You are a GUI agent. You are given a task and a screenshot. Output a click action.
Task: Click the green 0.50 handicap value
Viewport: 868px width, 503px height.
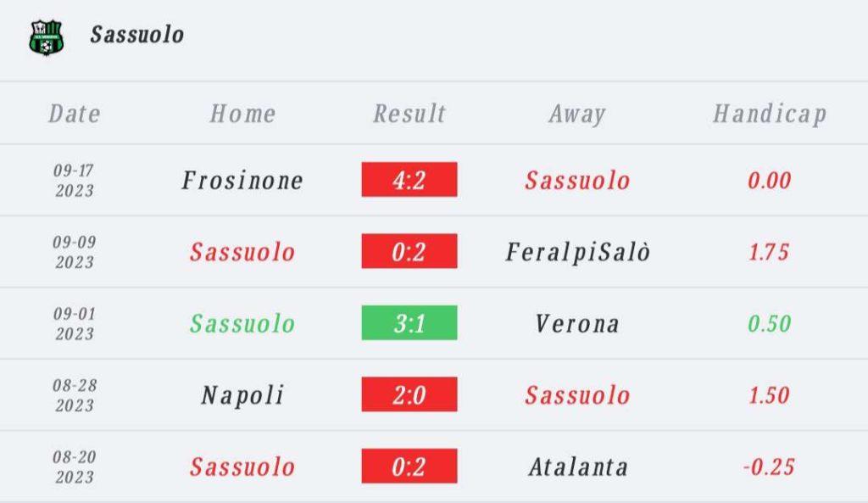(770, 323)
